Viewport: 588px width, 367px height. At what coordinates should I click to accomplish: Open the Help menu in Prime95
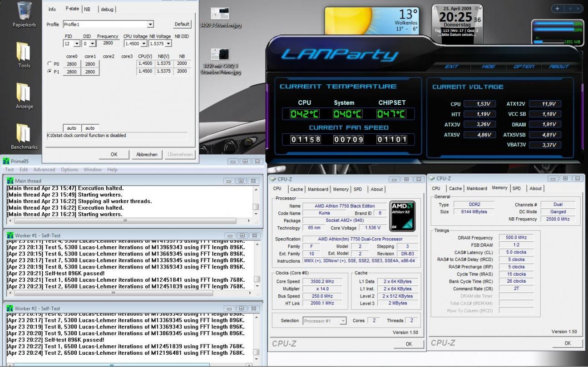[x=112, y=170]
